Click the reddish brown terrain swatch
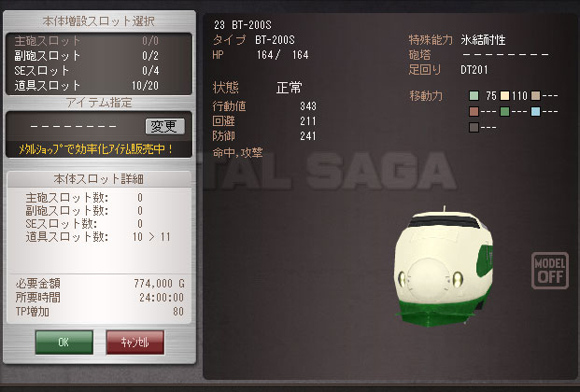The image size is (580, 392). (474, 111)
